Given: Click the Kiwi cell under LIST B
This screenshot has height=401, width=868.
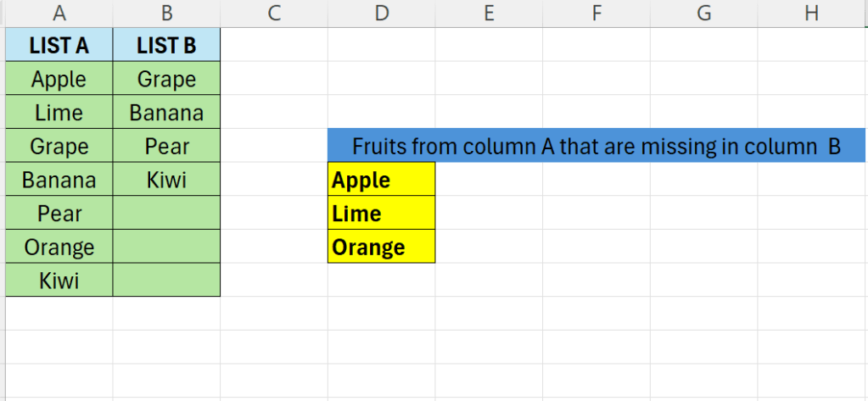Looking at the screenshot, I should click(x=166, y=180).
